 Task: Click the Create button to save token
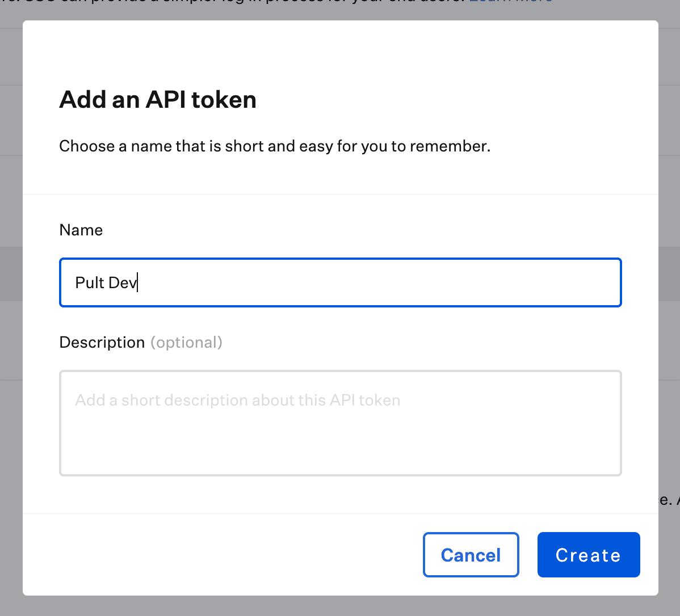click(x=588, y=555)
